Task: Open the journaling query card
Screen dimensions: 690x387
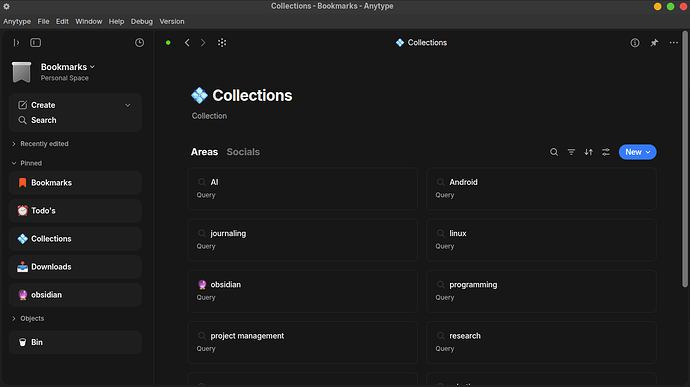Action: 302,240
